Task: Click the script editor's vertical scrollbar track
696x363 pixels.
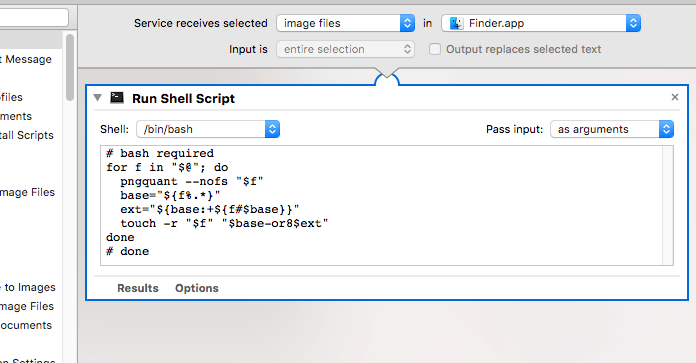Action: [668, 205]
